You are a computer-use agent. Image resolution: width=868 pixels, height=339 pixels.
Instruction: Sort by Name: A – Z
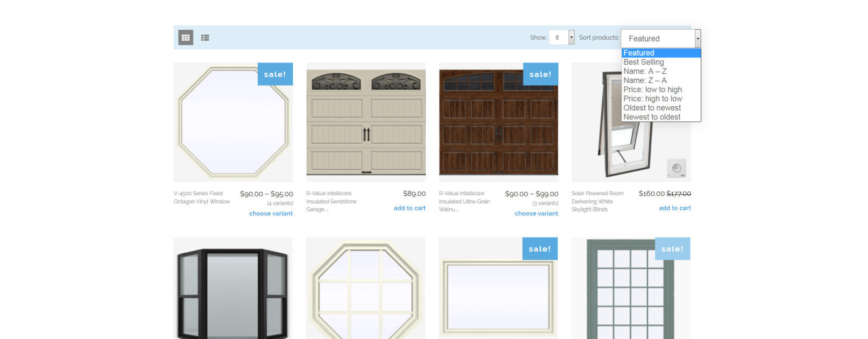(644, 72)
